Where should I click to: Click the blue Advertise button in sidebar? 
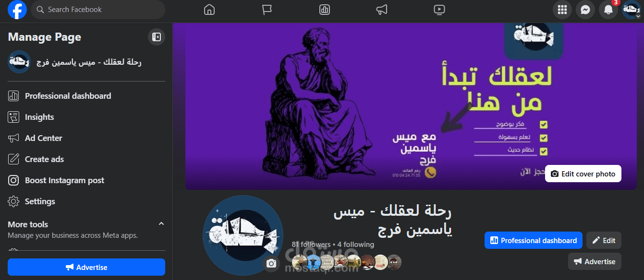tap(86, 267)
